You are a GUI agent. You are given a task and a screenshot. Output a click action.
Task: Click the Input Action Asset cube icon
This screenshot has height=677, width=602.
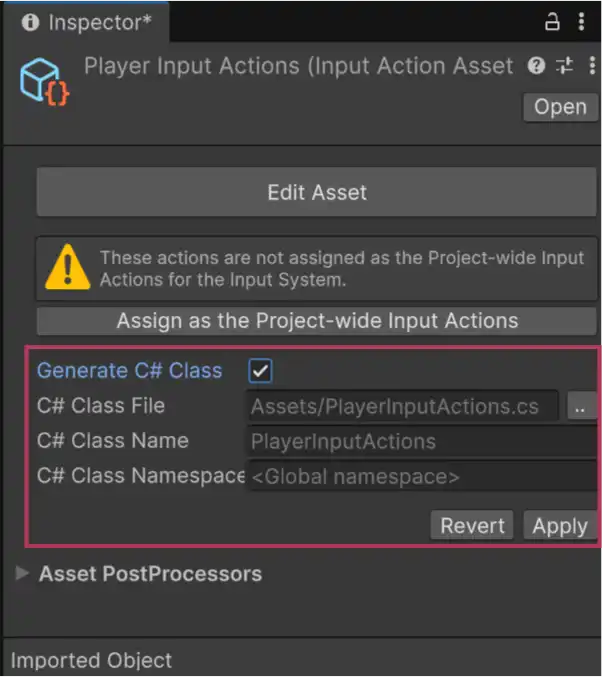point(41,81)
